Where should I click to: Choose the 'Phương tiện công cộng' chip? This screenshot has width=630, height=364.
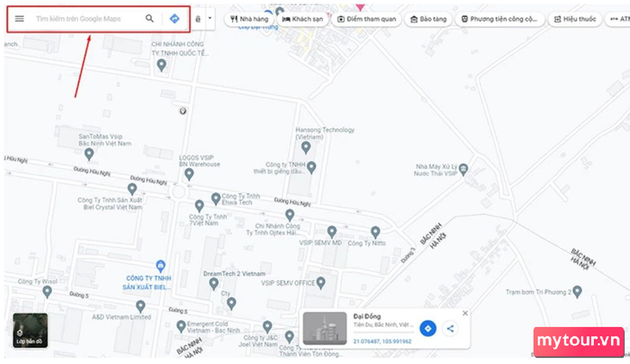(x=499, y=19)
